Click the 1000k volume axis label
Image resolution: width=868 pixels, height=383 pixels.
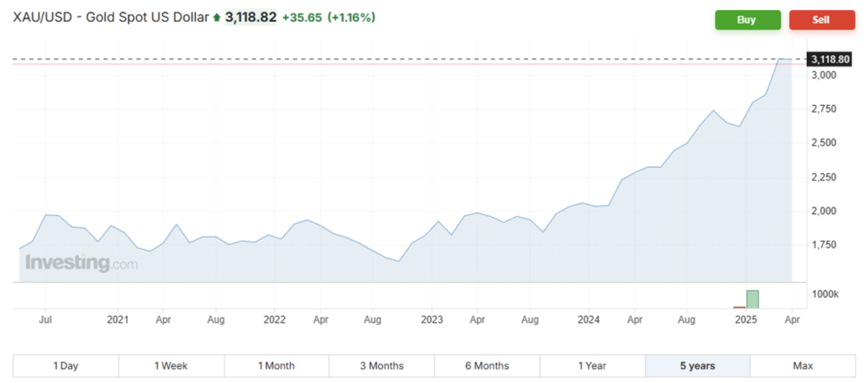(x=826, y=294)
